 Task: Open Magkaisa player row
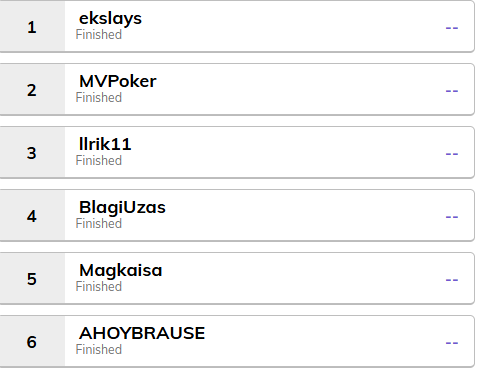pos(237,278)
